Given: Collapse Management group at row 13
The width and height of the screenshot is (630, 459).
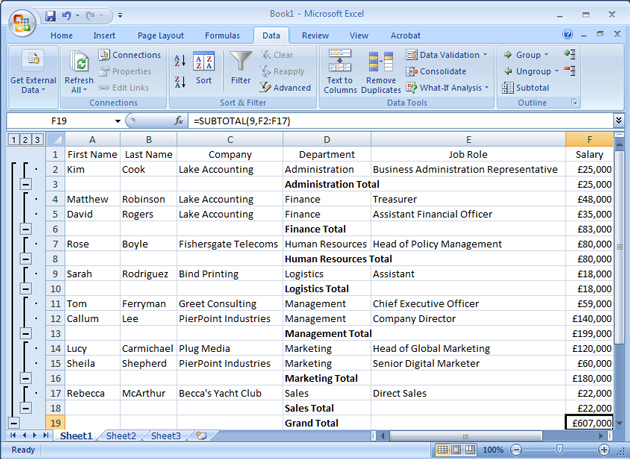Looking at the screenshot, I should [25, 334].
